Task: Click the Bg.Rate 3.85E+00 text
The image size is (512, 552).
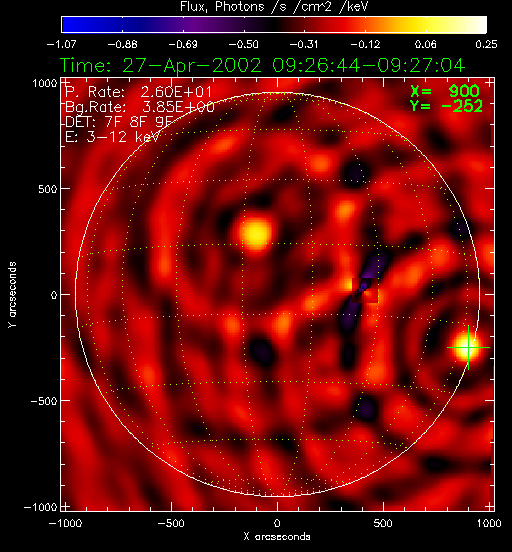Action: [140, 107]
